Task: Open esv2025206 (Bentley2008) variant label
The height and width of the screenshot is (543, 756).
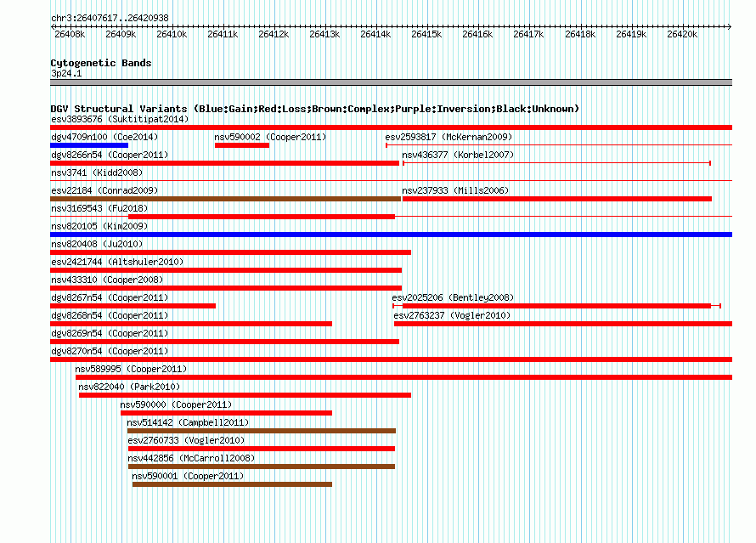Action: click(453, 297)
